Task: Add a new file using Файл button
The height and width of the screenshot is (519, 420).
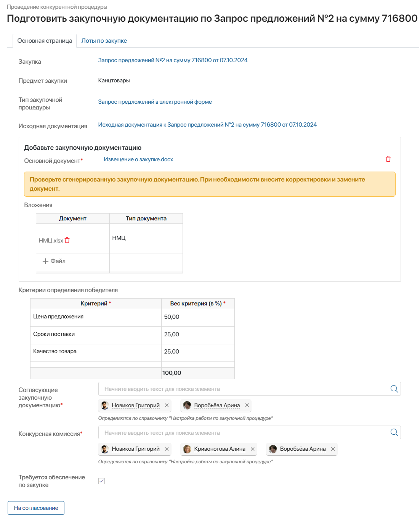Action: pyautogui.click(x=53, y=261)
